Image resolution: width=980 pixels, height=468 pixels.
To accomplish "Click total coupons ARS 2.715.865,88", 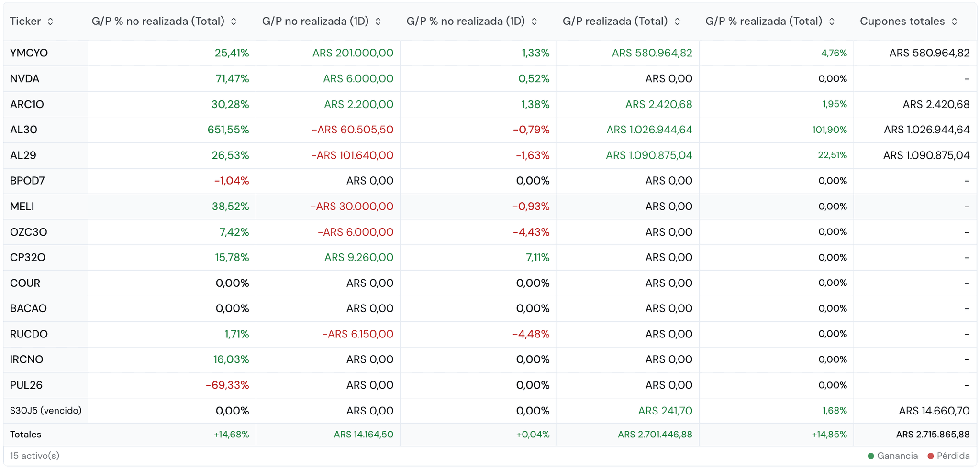I will (933, 435).
